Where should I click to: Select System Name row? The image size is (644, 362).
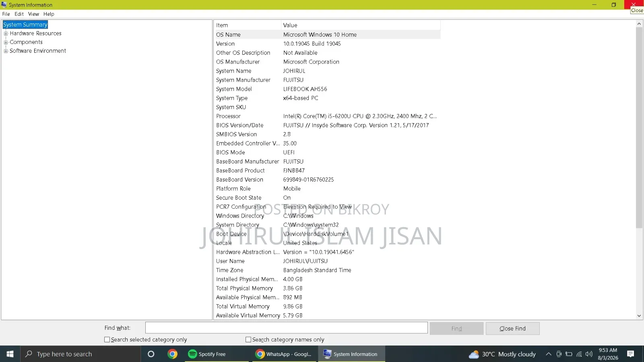pos(327,71)
